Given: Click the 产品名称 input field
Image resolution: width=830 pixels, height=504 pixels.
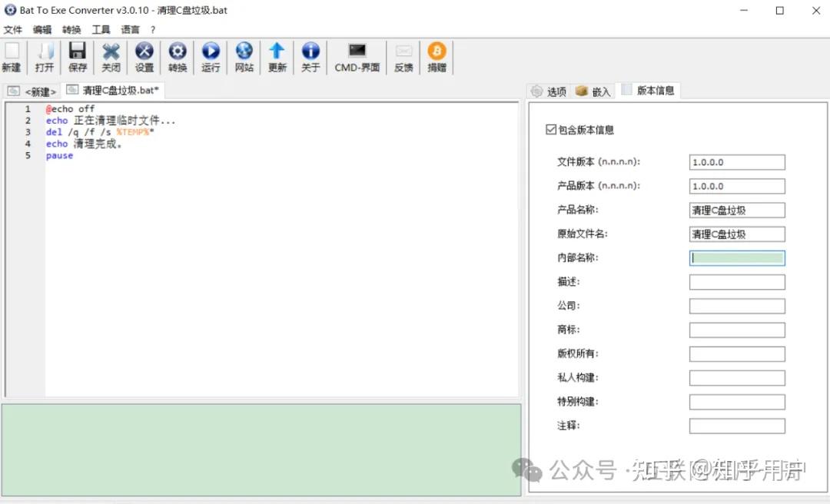Looking at the screenshot, I should tap(737, 211).
